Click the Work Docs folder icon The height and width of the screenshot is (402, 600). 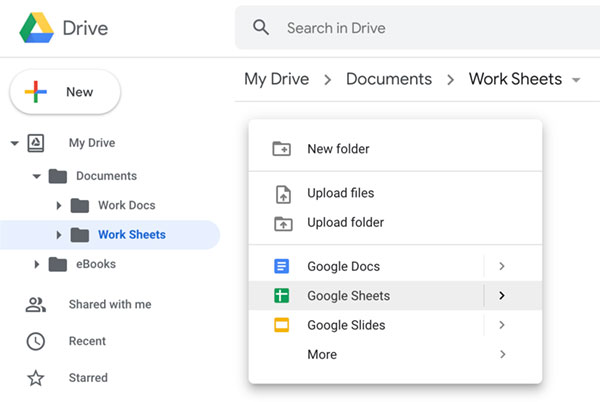(x=80, y=205)
